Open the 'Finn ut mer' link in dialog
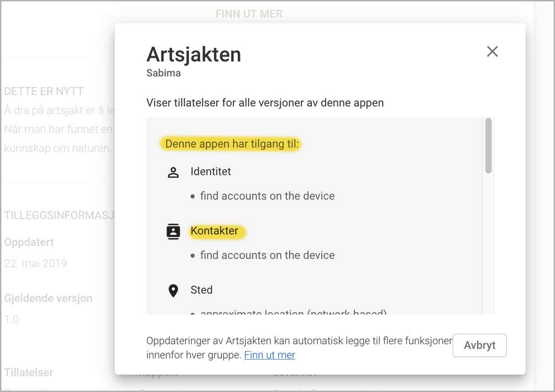555x392 pixels. (270, 355)
